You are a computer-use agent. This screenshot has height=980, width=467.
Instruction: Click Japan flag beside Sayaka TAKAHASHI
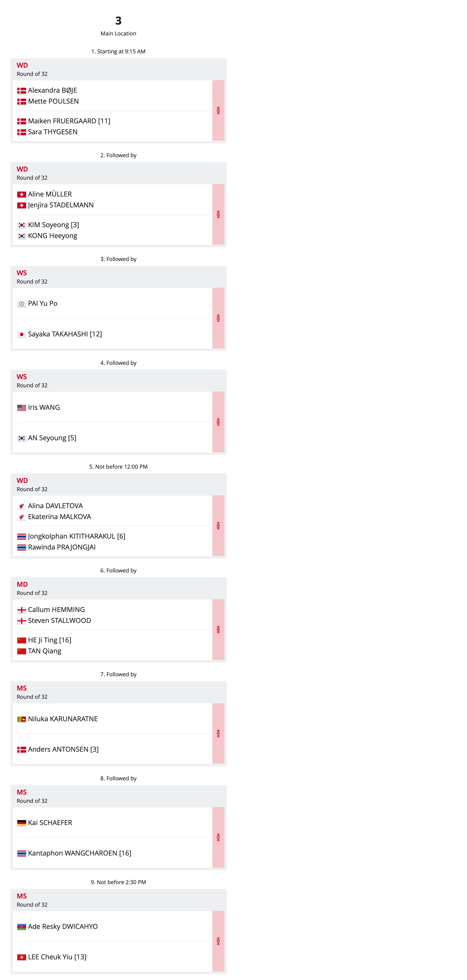pyautogui.click(x=22, y=334)
